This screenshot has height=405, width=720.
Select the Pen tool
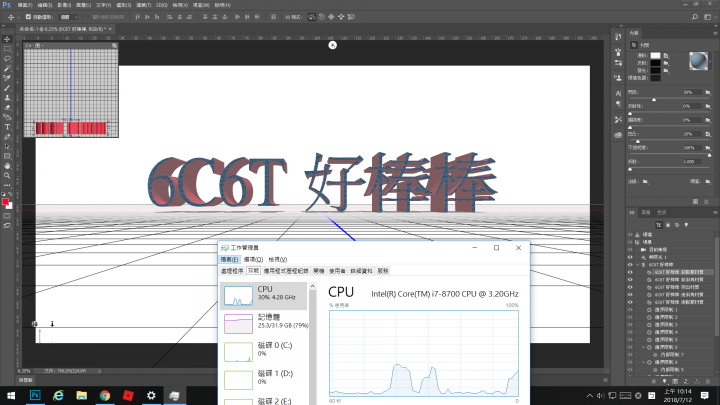(x=7, y=137)
